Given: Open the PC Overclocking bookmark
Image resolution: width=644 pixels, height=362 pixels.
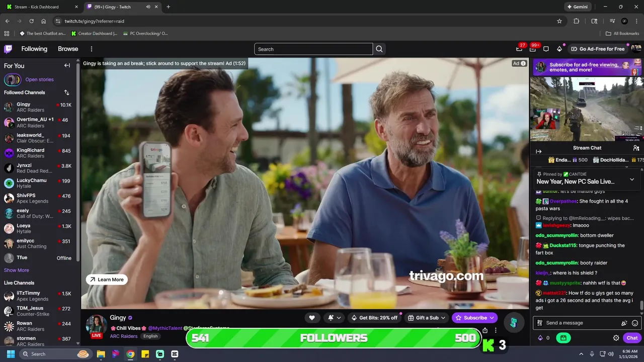Looking at the screenshot, I should click(145, 34).
